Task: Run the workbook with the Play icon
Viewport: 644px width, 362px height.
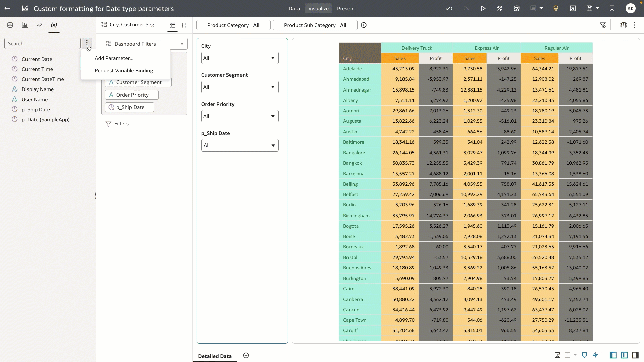Action: click(x=483, y=8)
